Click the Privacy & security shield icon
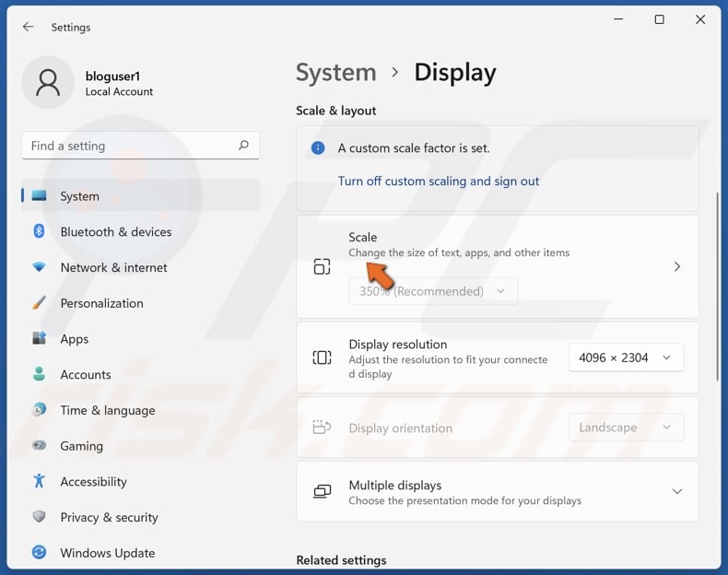 (39, 517)
